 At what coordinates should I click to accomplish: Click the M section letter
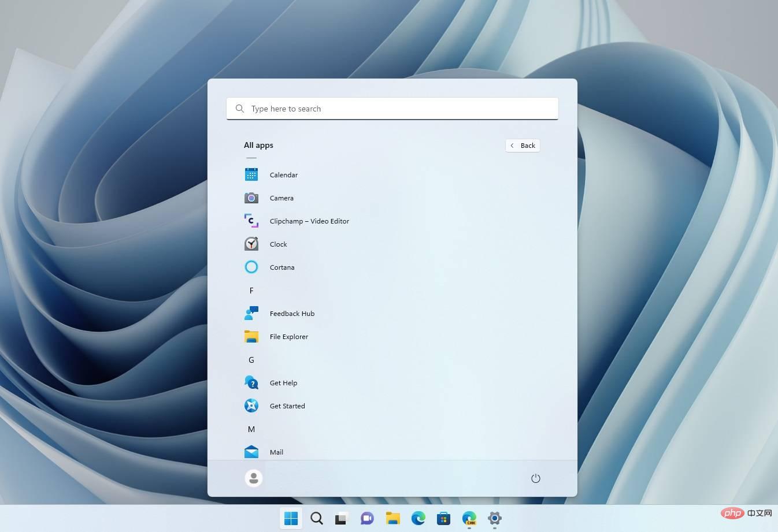(251, 429)
